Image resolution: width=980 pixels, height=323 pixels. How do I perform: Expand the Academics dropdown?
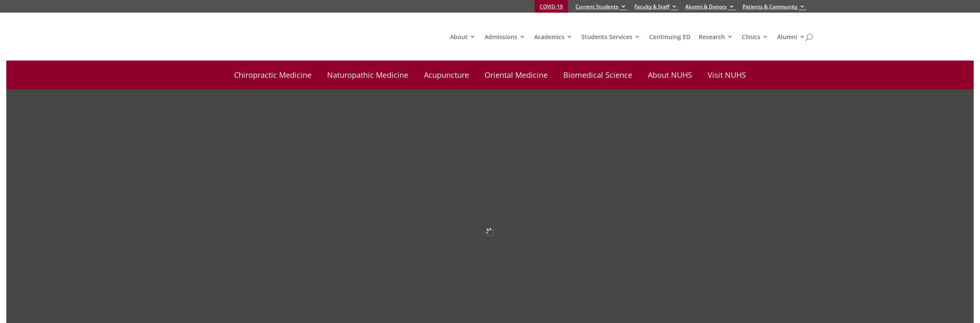(553, 37)
